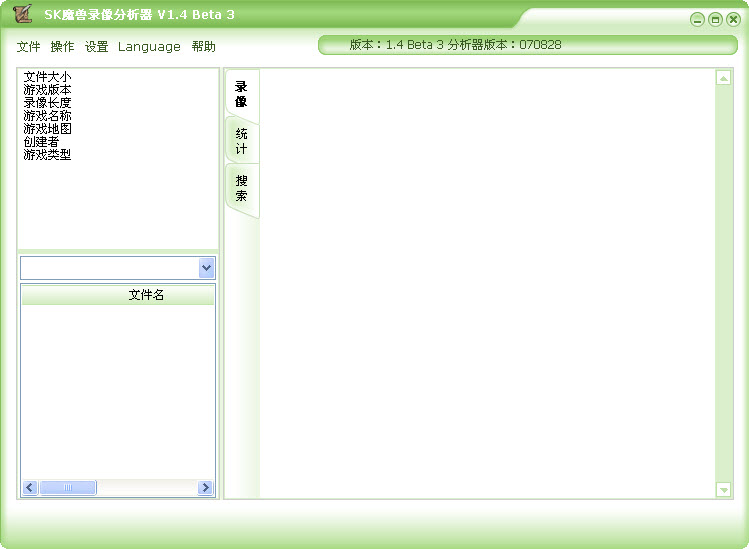
Task: Click the horizontal scrollbar thumb
Action: (68, 487)
